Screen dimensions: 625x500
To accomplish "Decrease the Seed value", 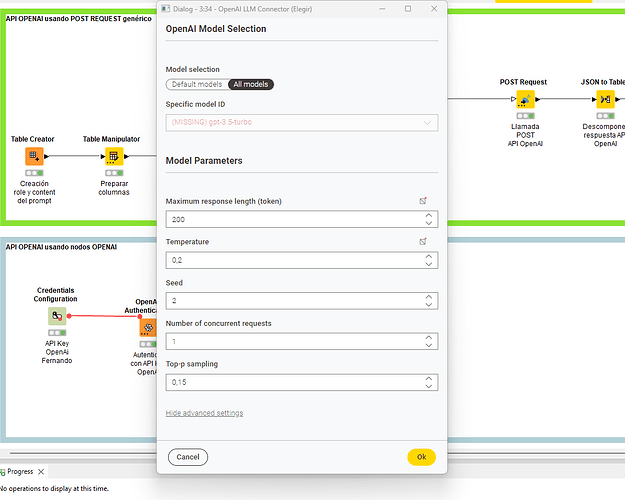I will pos(428,305).
